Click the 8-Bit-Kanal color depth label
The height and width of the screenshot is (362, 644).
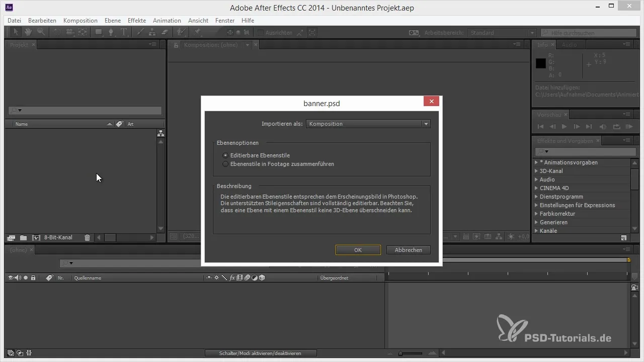[58, 237]
